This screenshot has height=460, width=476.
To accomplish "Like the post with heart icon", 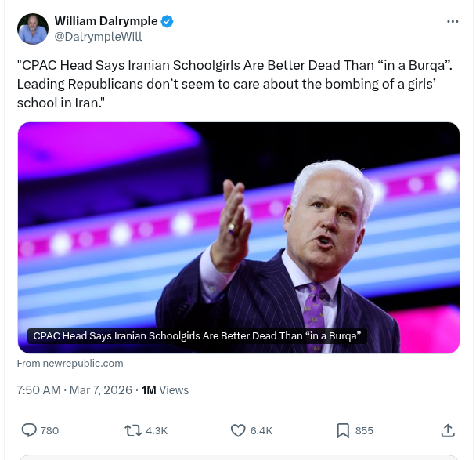I will [238, 430].
